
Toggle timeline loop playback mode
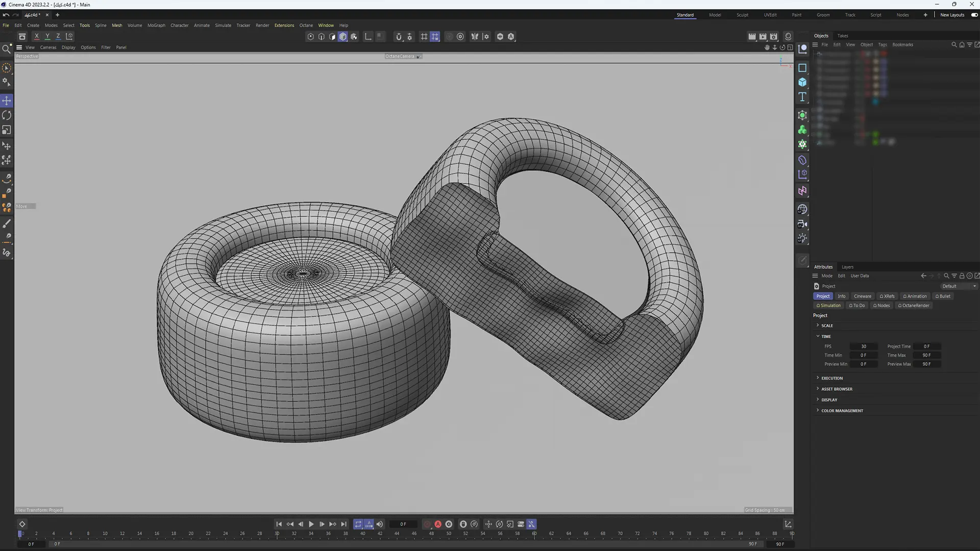click(358, 524)
